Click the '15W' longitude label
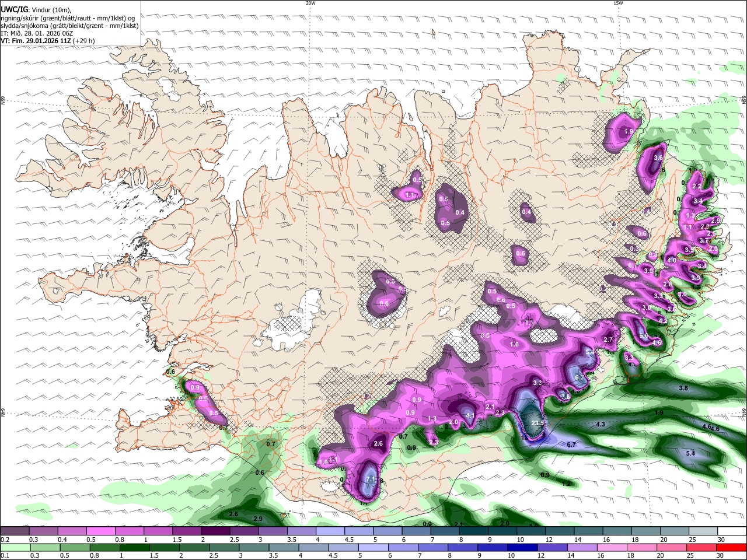Image resolution: width=747 pixels, height=560 pixels. click(x=618, y=3)
